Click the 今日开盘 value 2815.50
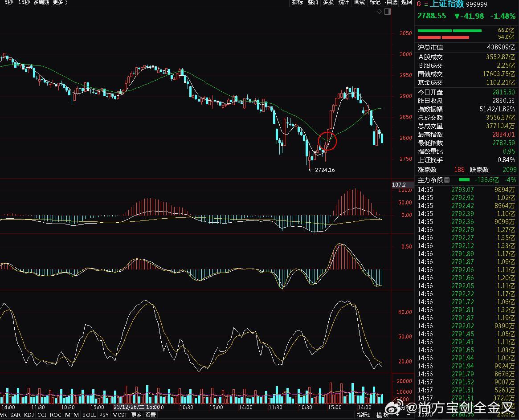The height and width of the screenshot is (420, 519). [503, 92]
